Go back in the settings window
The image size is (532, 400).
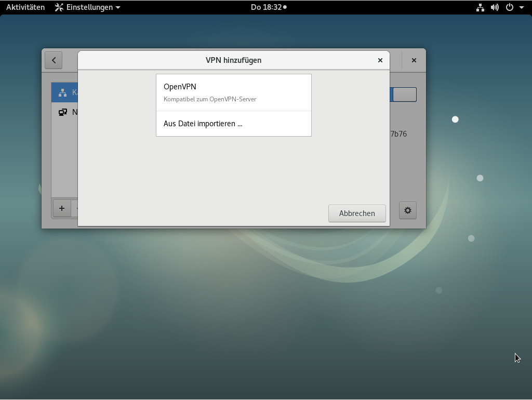point(54,60)
